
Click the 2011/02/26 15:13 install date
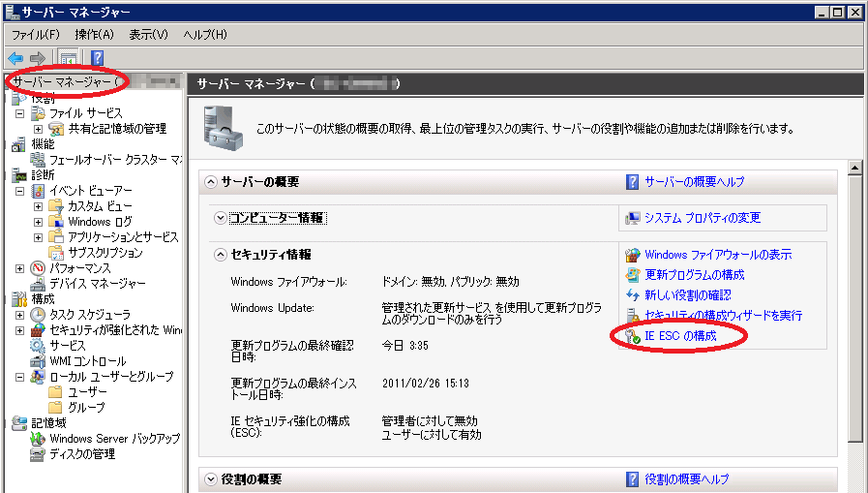tap(425, 384)
